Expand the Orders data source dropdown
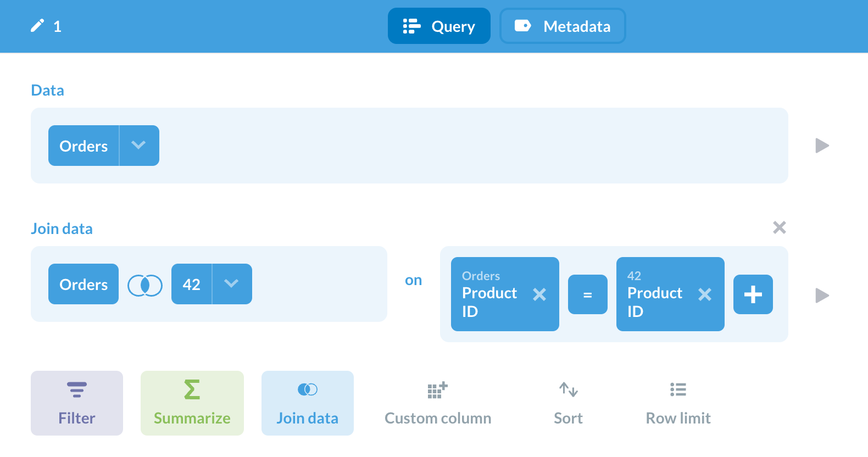The height and width of the screenshot is (457, 868). pyautogui.click(x=139, y=146)
